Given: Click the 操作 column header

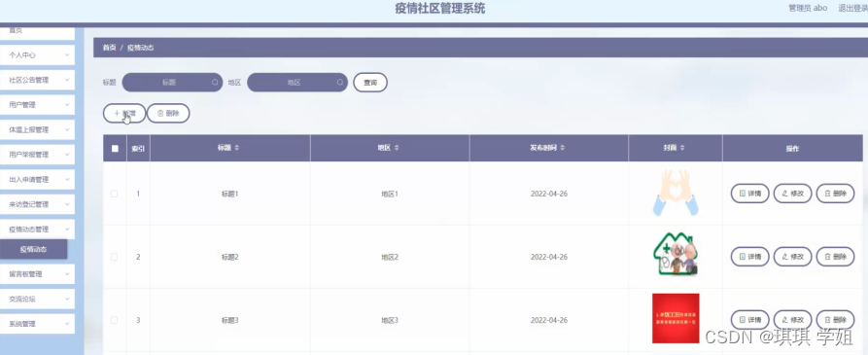Looking at the screenshot, I should 793,149.
